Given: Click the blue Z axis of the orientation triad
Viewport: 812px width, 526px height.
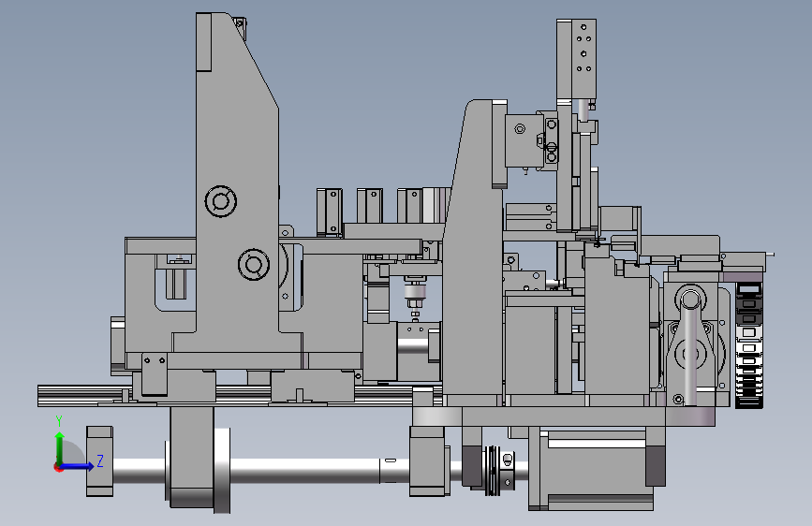Looking at the screenshot, I should click(x=78, y=466).
